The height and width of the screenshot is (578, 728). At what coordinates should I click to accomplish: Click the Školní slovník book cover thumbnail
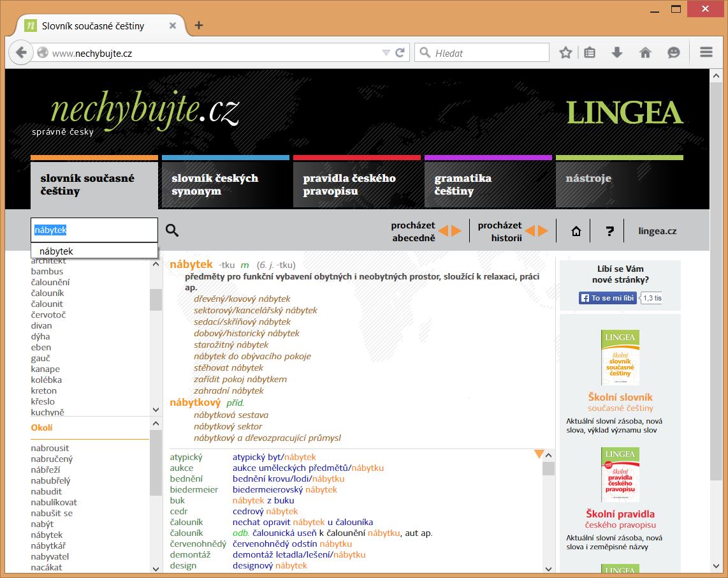coord(620,357)
